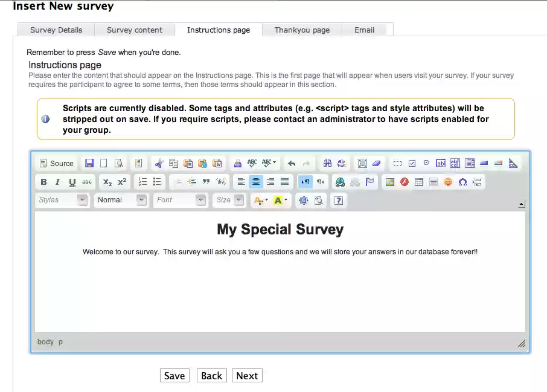Insert a radio button form field

426,162
